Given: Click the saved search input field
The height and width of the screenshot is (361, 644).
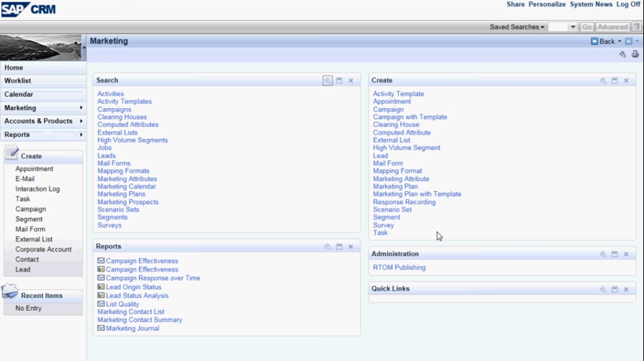Looking at the screenshot, I should tap(558, 27).
